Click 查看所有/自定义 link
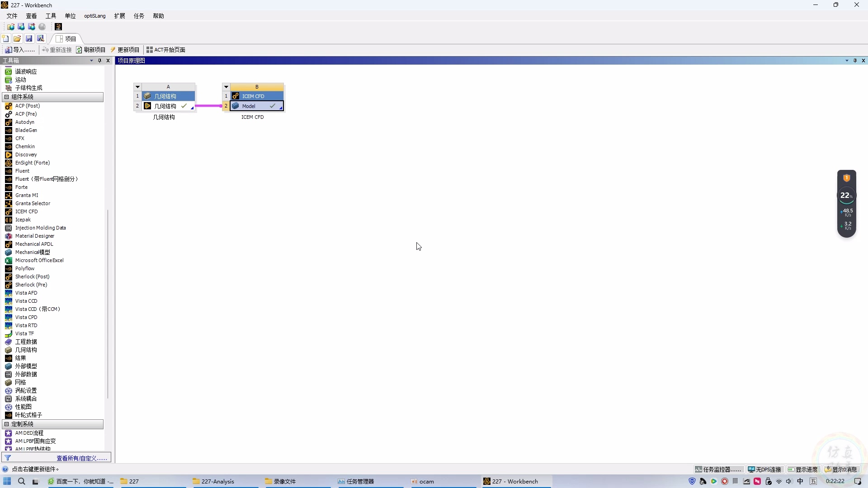Screen dimensions: 868x488 point(81,458)
